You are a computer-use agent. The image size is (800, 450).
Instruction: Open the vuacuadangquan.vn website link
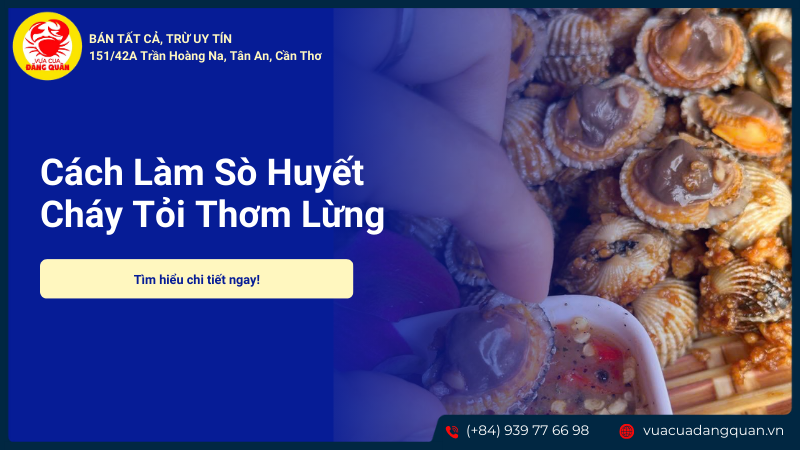pos(713,431)
